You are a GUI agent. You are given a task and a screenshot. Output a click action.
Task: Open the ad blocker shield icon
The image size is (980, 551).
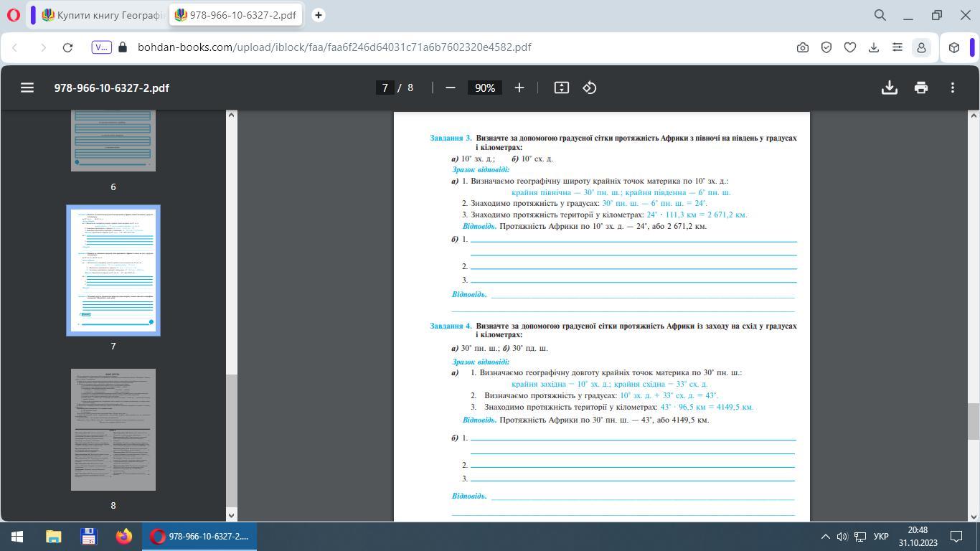pyautogui.click(x=826, y=47)
